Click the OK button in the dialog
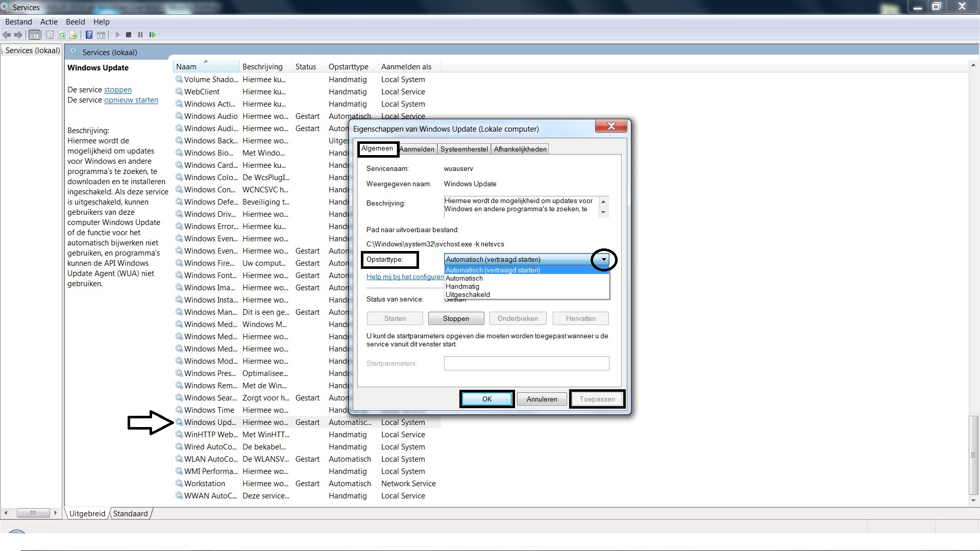Screen dimensions: 980x551 point(487,399)
